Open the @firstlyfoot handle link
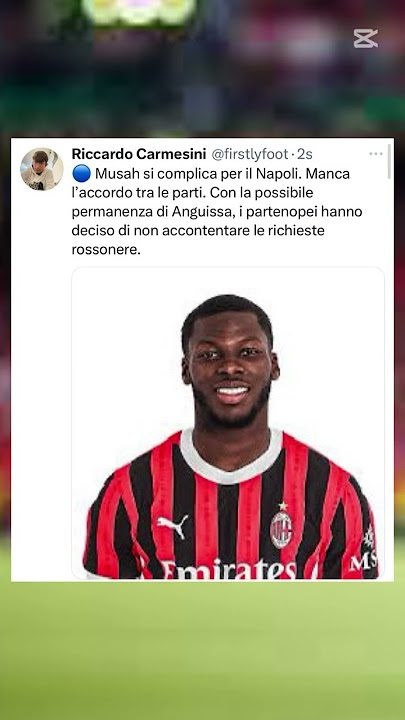Image resolution: width=405 pixels, height=720 pixels. (250, 154)
